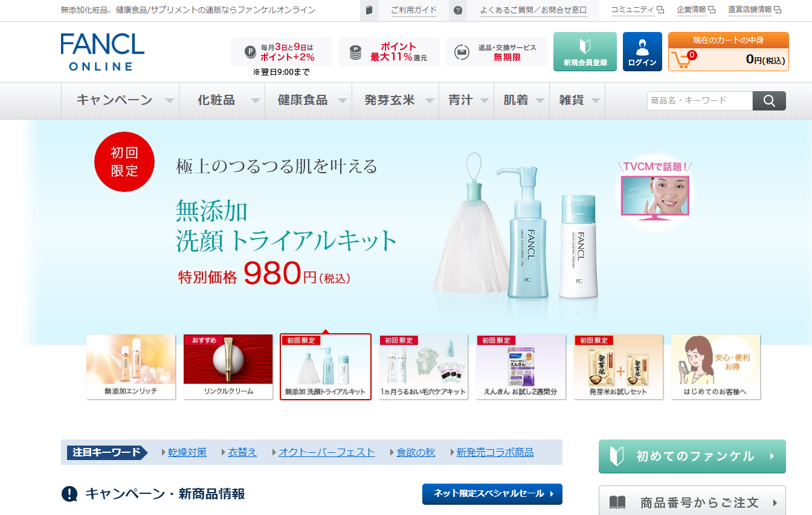Expand the 化粧品 menu

coord(222,101)
